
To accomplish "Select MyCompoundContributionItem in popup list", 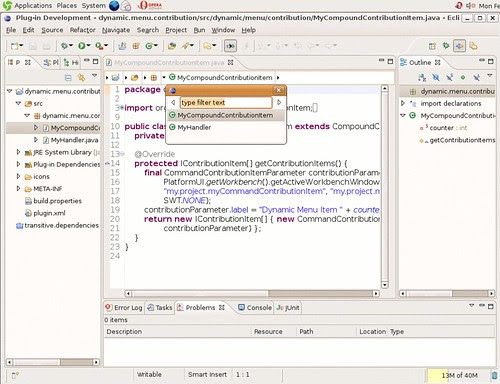I will point(226,115).
